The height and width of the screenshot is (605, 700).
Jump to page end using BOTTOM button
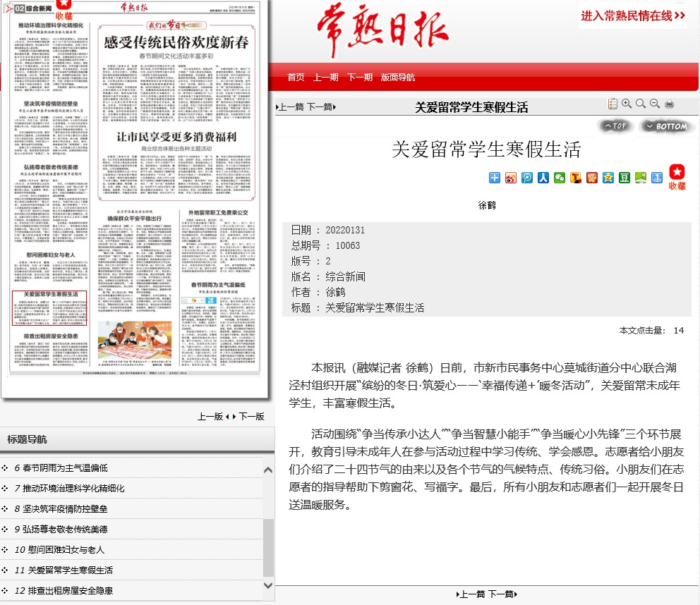coord(667,126)
